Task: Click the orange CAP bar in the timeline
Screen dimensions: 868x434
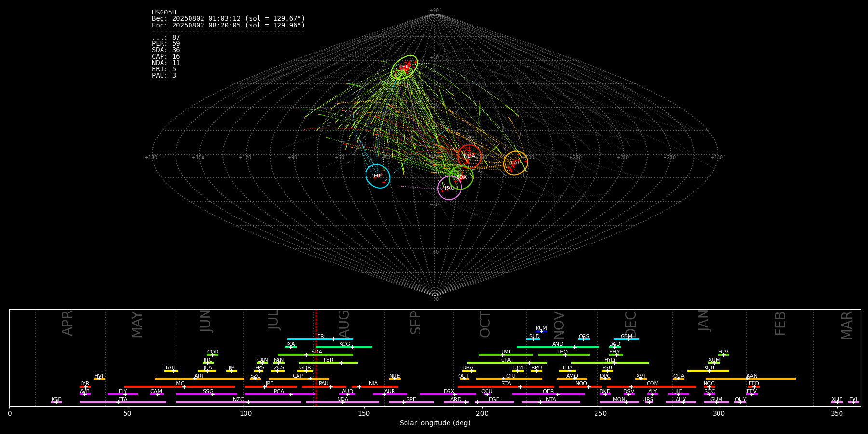Action: click(299, 379)
